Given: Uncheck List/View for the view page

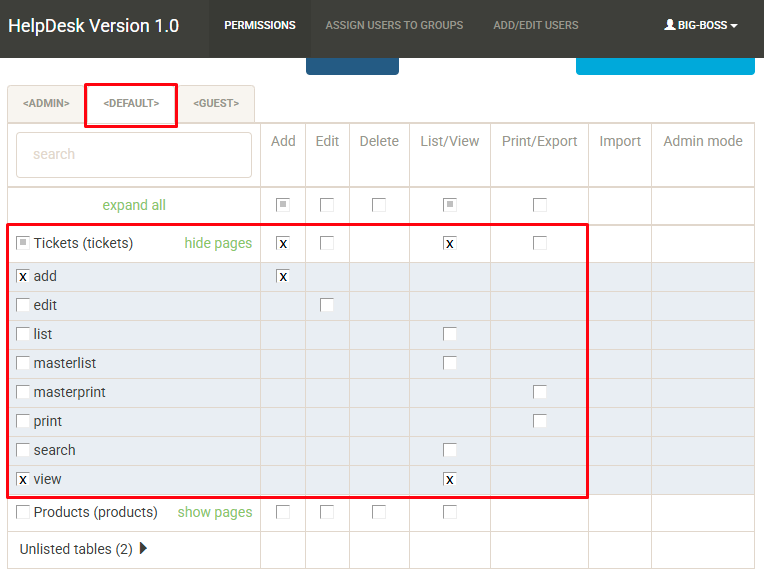Looking at the screenshot, I should pyautogui.click(x=450, y=480).
